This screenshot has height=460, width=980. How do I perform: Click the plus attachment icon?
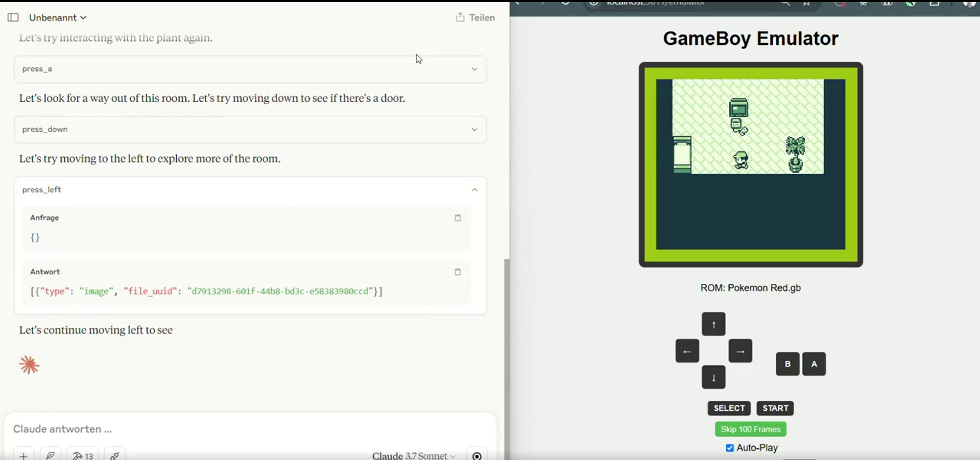23,455
